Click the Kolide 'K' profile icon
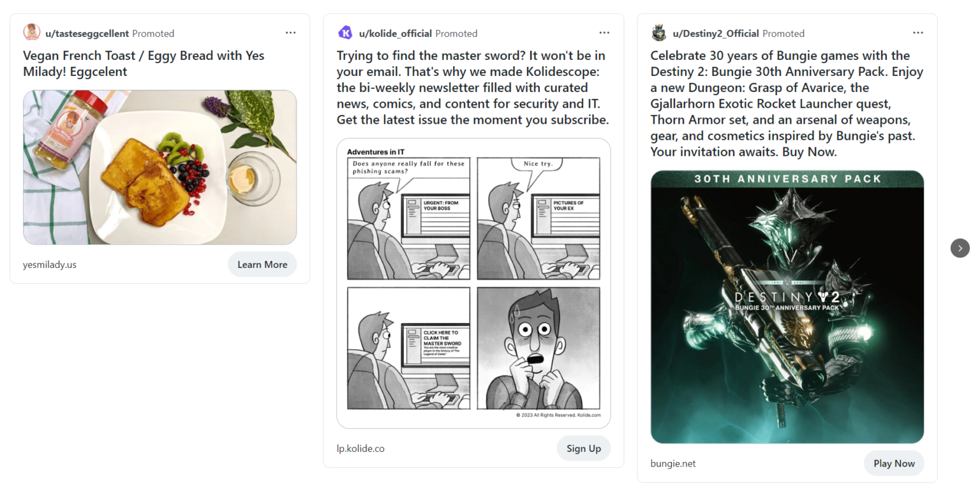This screenshot has height=485, width=980. (345, 32)
